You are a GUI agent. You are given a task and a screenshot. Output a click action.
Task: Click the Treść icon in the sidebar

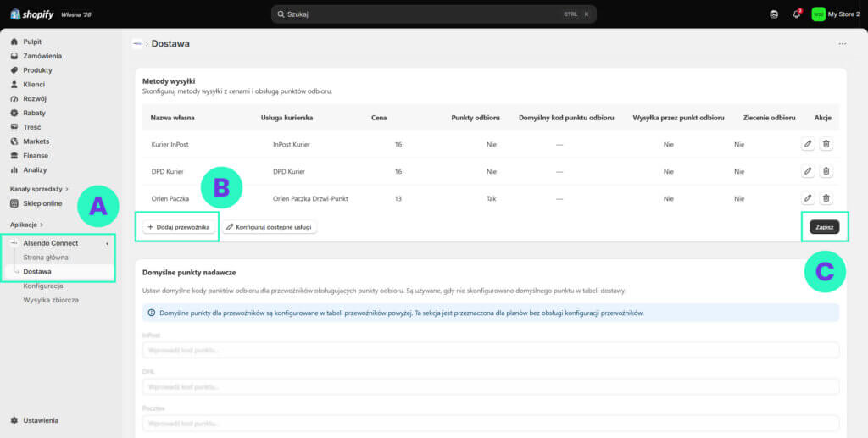click(14, 127)
